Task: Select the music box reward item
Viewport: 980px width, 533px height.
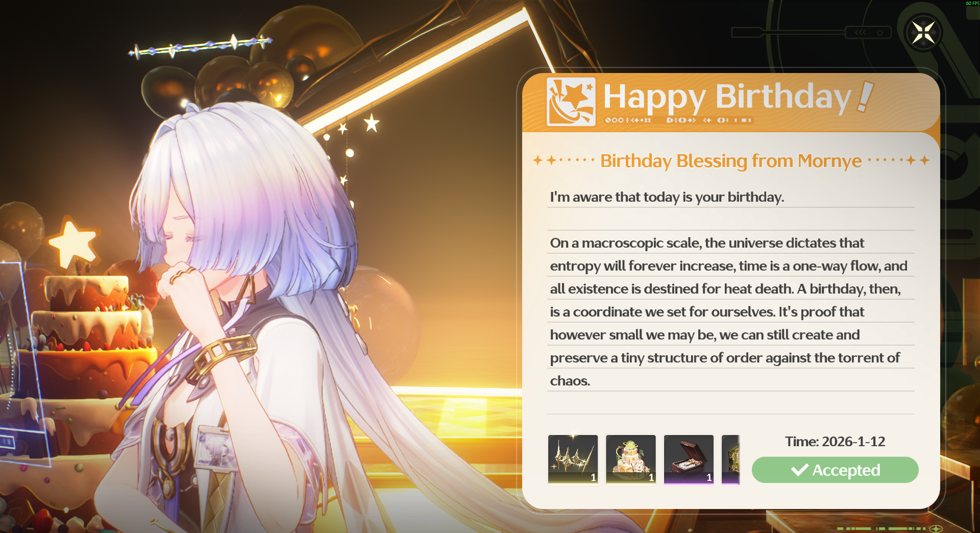Action: (x=689, y=459)
